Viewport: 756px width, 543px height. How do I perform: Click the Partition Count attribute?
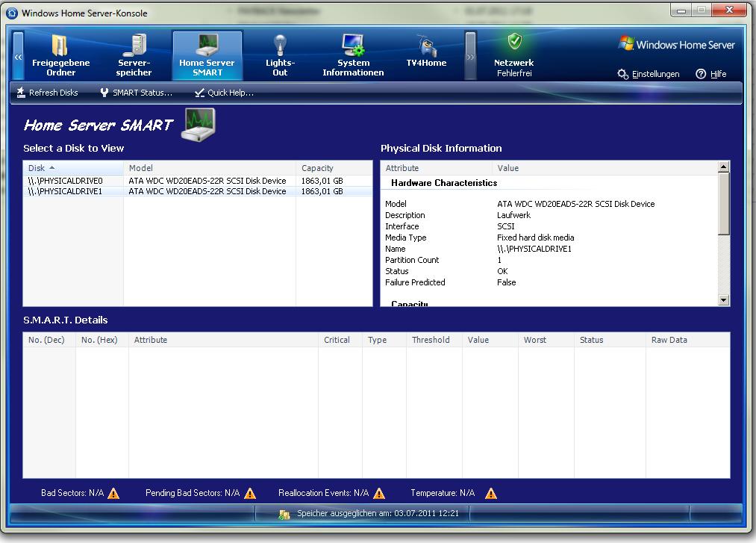pyautogui.click(x=412, y=260)
